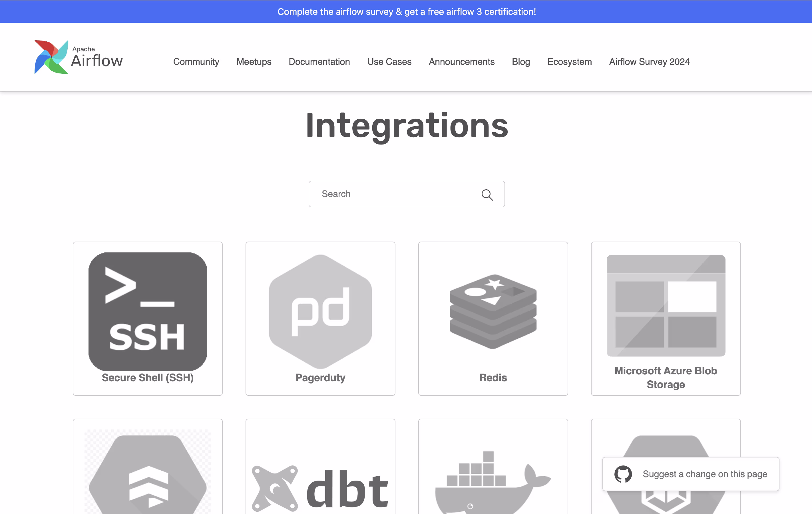The height and width of the screenshot is (514, 812).
Task: Go to the Meetups nav item
Action: click(x=254, y=62)
